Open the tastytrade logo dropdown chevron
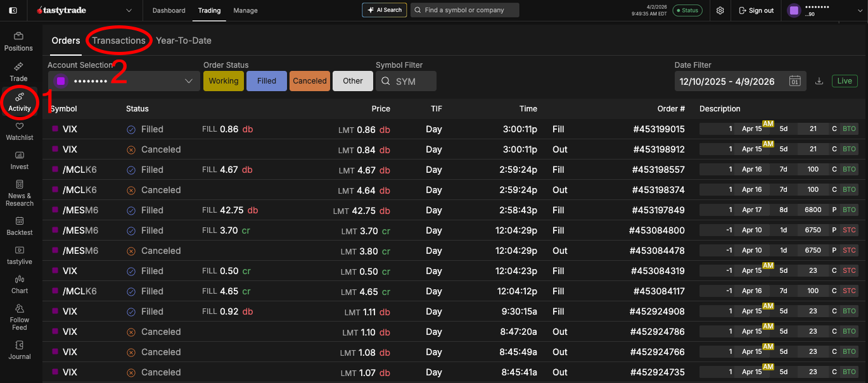Screen dimensions: 868x383 coord(129,10)
